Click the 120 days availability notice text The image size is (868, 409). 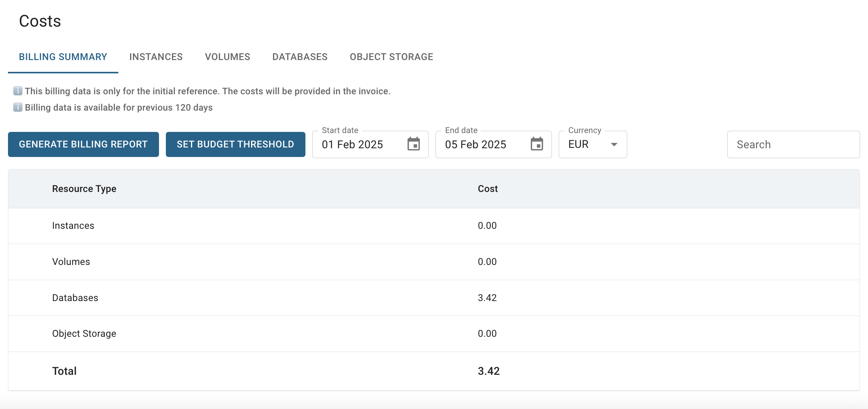click(x=119, y=108)
